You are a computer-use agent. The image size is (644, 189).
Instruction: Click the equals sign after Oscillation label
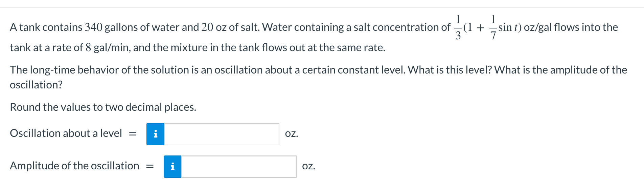point(133,134)
